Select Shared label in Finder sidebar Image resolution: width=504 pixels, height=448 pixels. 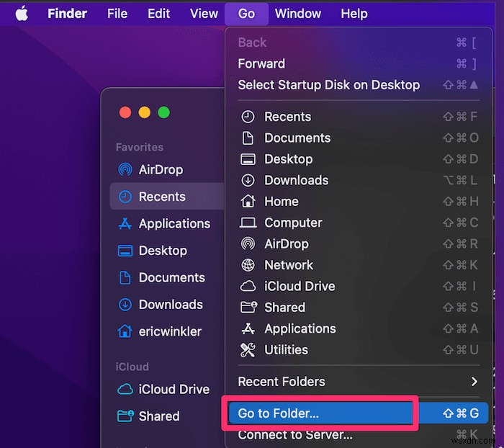click(159, 416)
